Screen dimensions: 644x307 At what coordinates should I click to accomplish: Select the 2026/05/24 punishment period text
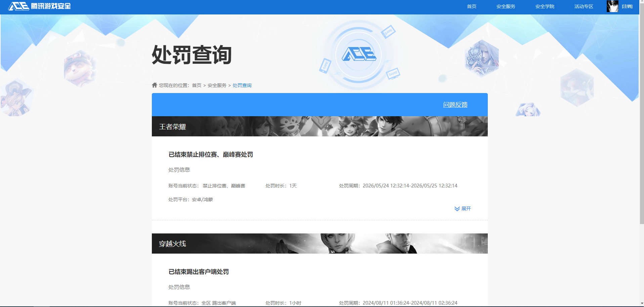(x=398, y=186)
